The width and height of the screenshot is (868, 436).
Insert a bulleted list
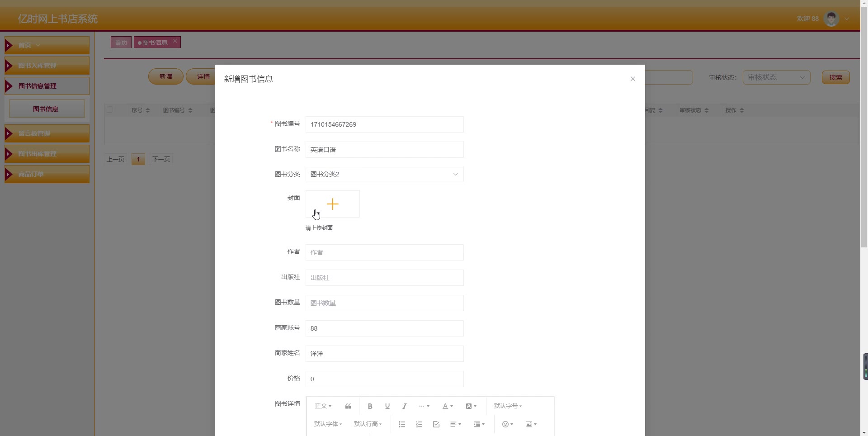(402, 424)
